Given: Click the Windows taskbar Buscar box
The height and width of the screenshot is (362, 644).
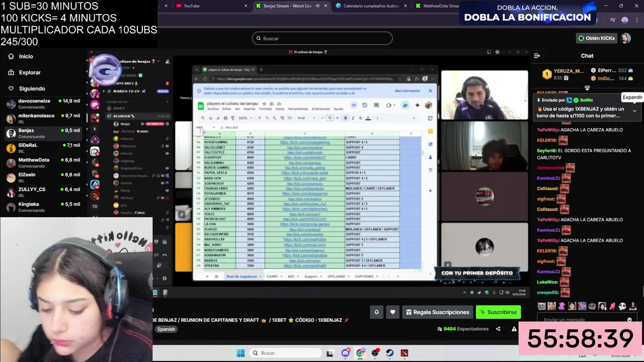Looking at the screenshot, I should [x=285, y=353].
